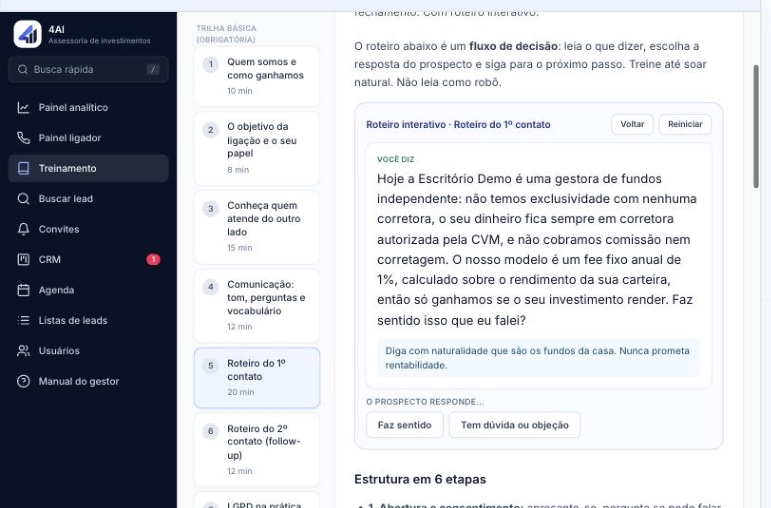Click the 8 min duration under lesson 2
This screenshot has width=771, height=508.
(x=238, y=170)
